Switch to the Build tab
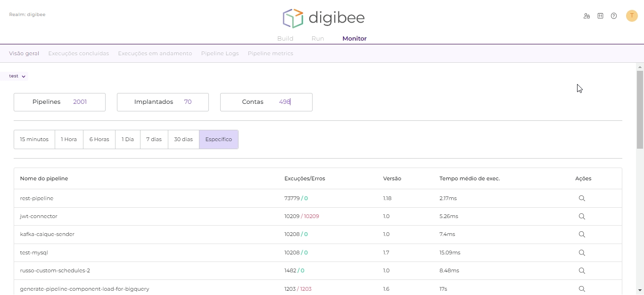 pyautogui.click(x=285, y=39)
